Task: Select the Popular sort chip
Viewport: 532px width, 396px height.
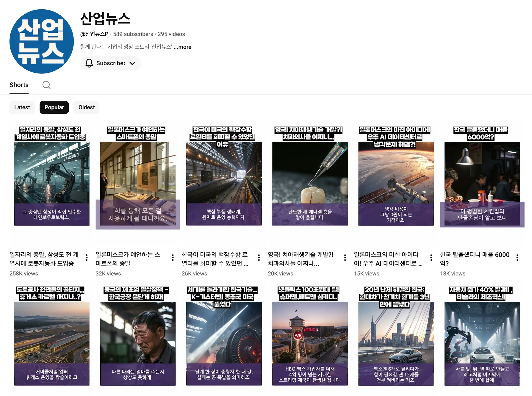Action: point(54,107)
